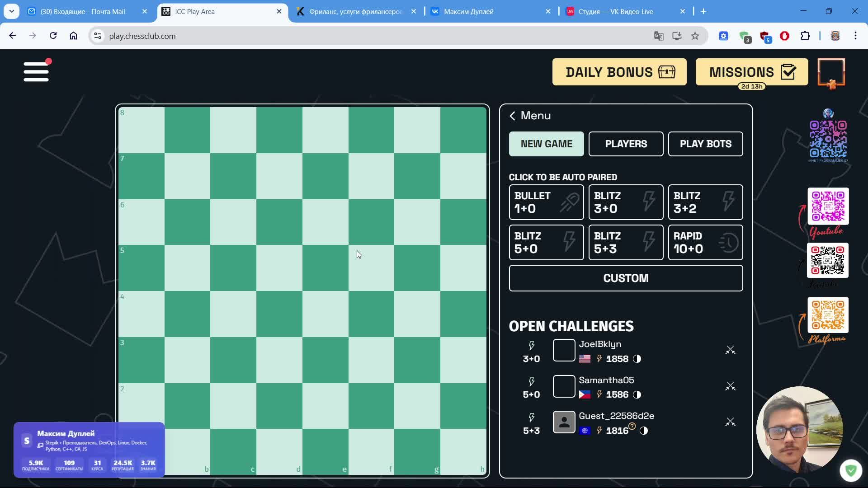Click the Guest_22586d2e avatar icon
This screenshot has height=488, width=868.
[564, 422]
